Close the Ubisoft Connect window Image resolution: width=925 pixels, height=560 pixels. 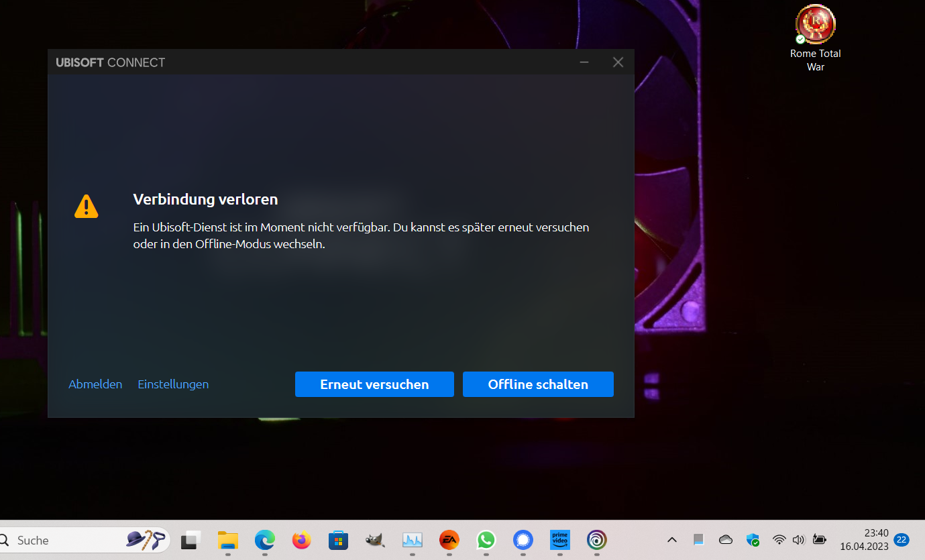click(618, 62)
